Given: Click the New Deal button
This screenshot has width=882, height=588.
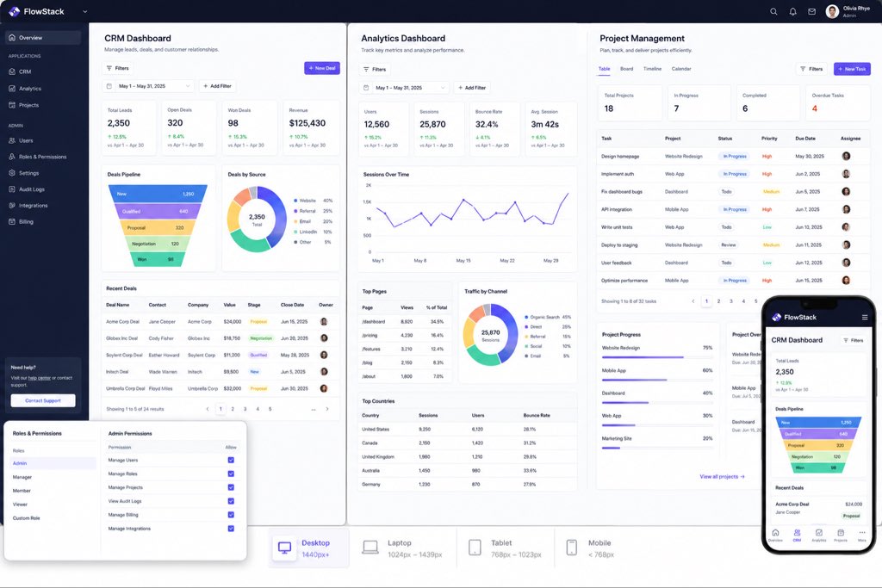Looking at the screenshot, I should point(322,68).
